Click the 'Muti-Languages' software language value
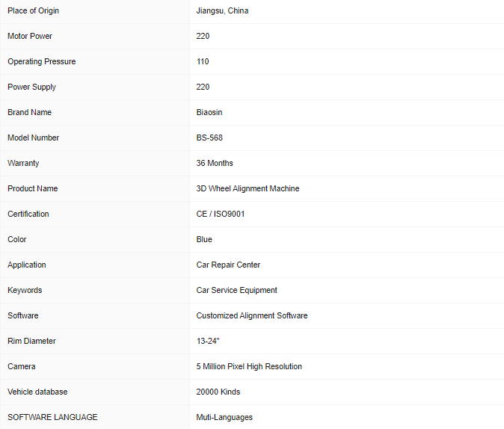This screenshot has height=429, width=504. pyautogui.click(x=224, y=417)
